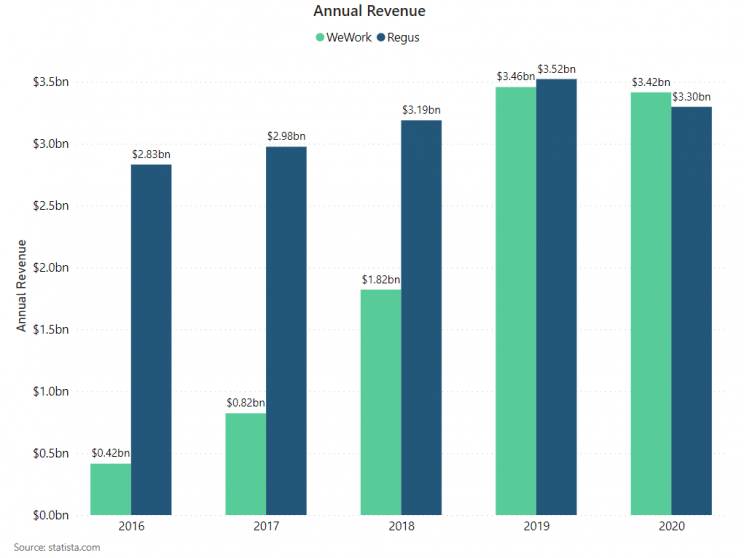Click the $2.0bn y-axis tick label
The width and height of the screenshot is (744, 558).
point(51,268)
